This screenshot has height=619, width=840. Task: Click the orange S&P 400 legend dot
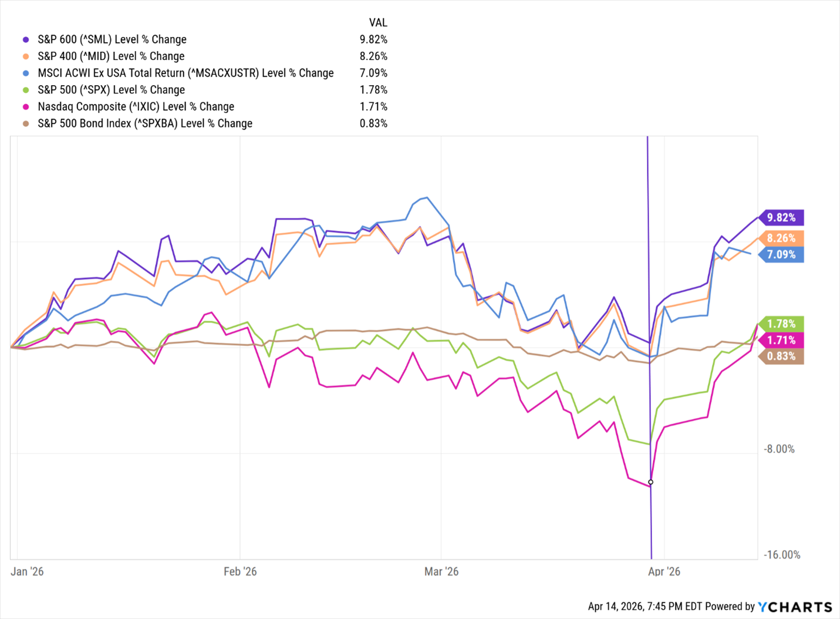26,56
